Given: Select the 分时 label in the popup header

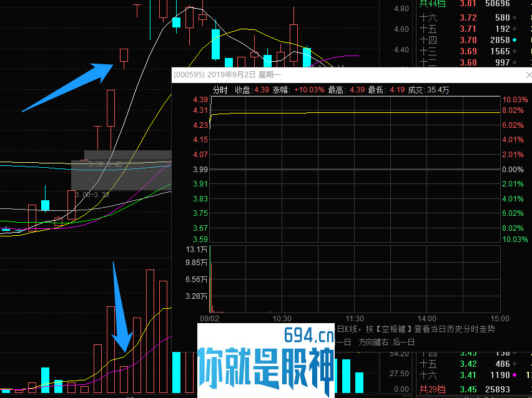Looking at the screenshot, I should 220,90.
